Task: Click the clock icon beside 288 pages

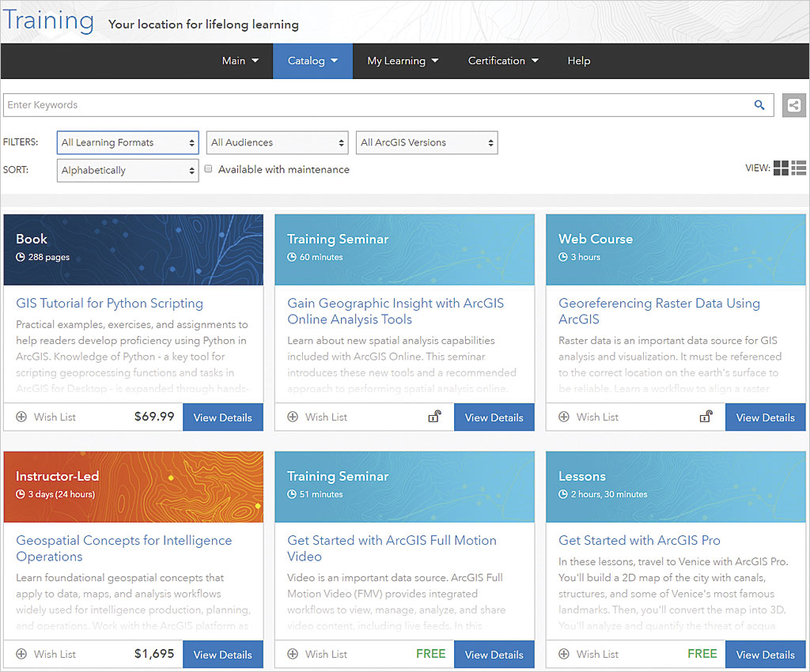Action: [20, 257]
